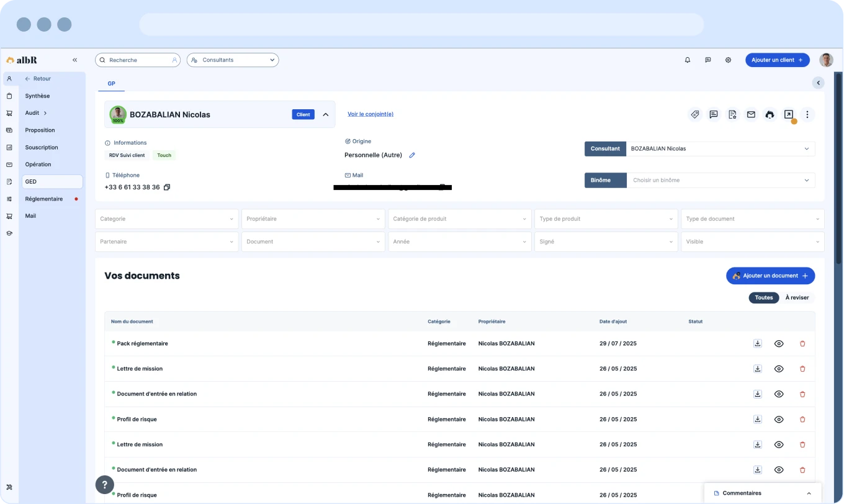Select the Toutes filter toggle
The height and width of the screenshot is (504, 844).
tap(763, 298)
